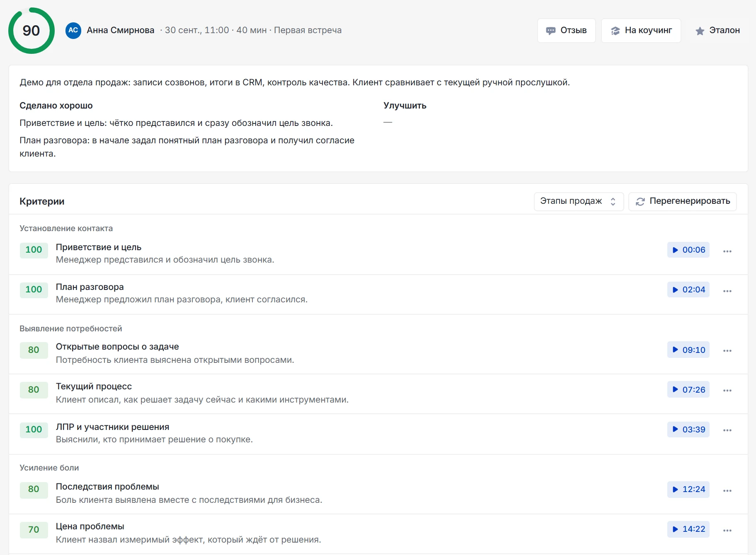Open more options for Открытые вопросы о задаче
756x555 pixels.
[727, 350]
